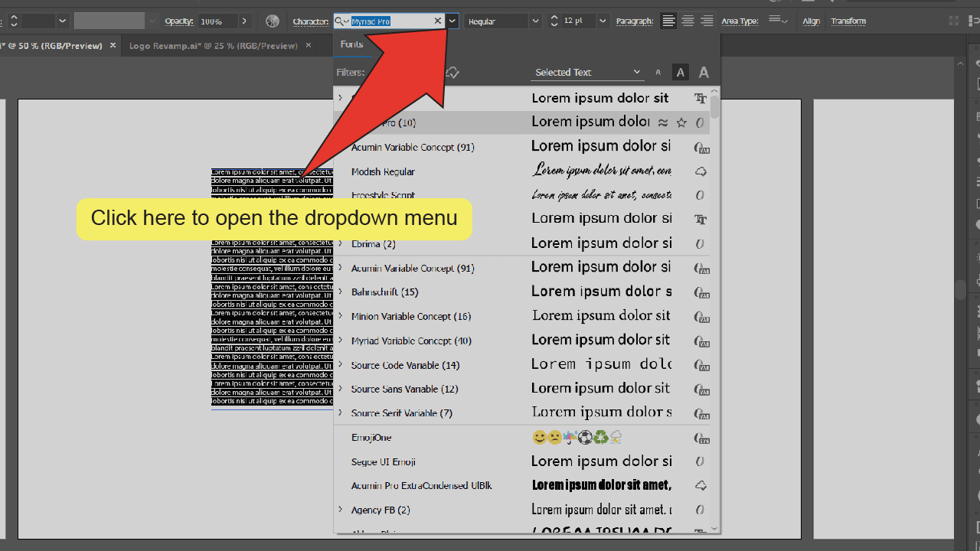Right-align the paragraph text
The image size is (980, 551).
[x=707, y=21]
